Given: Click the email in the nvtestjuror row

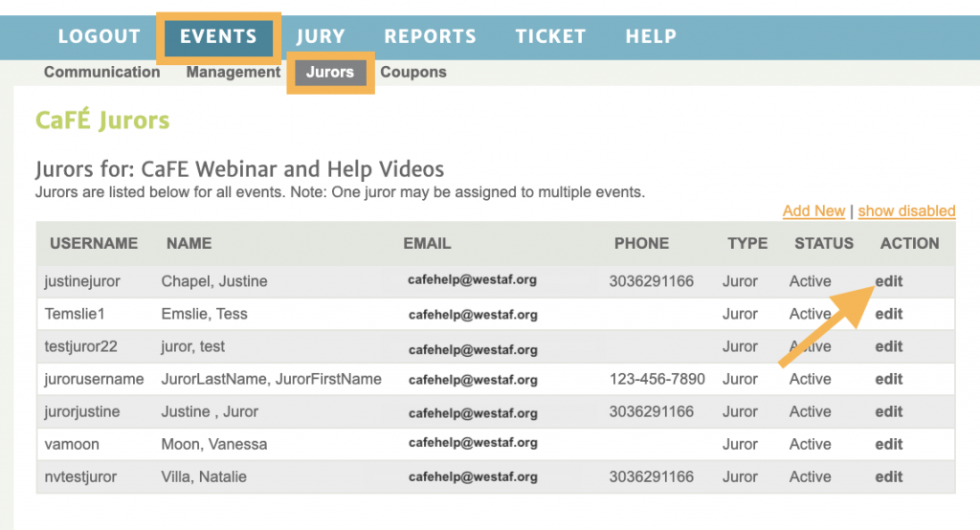Looking at the screenshot, I should [473, 476].
